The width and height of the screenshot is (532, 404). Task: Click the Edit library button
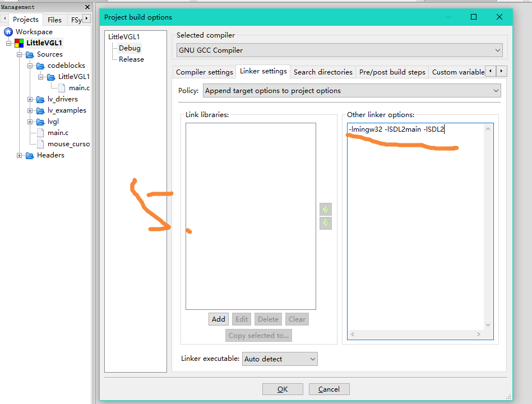click(x=242, y=319)
